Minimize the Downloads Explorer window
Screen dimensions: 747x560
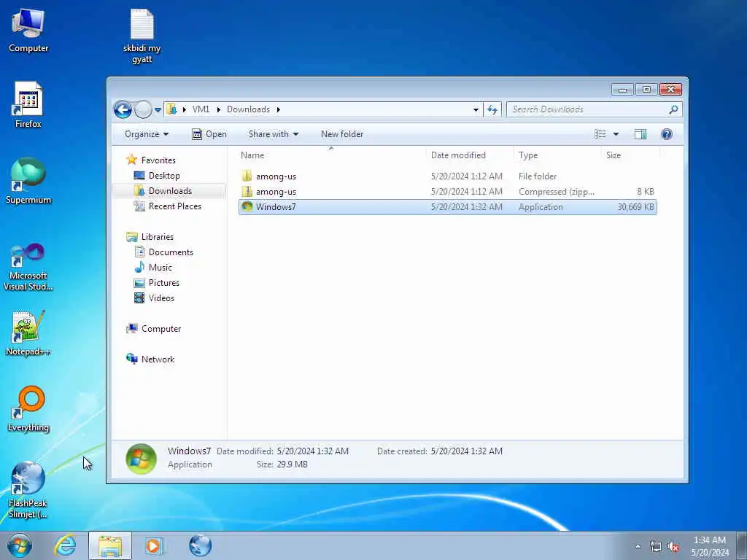coord(622,90)
